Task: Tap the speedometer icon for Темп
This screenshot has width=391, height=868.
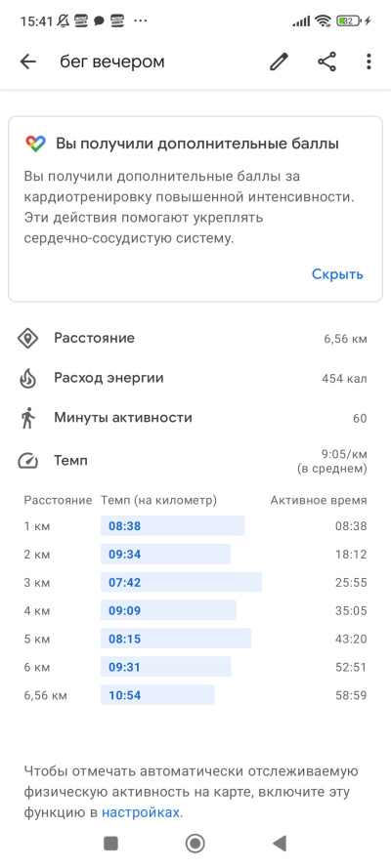Action: (27, 461)
